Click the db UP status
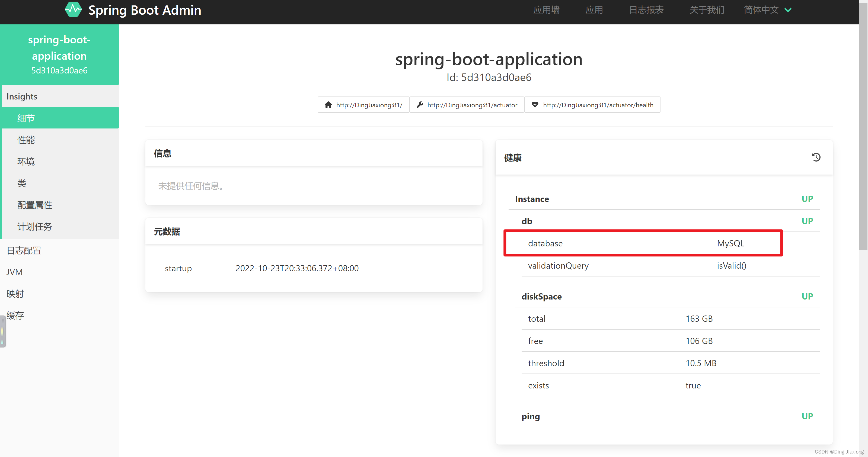The image size is (868, 457). click(807, 221)
